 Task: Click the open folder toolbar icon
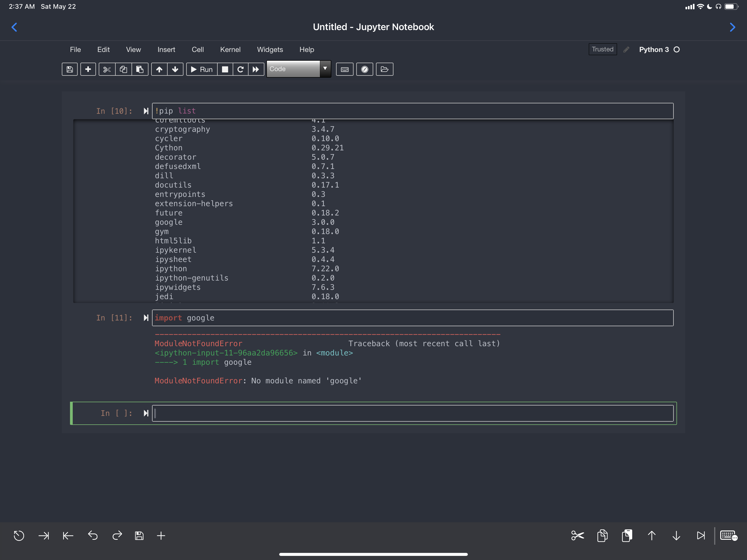(385, 69)
